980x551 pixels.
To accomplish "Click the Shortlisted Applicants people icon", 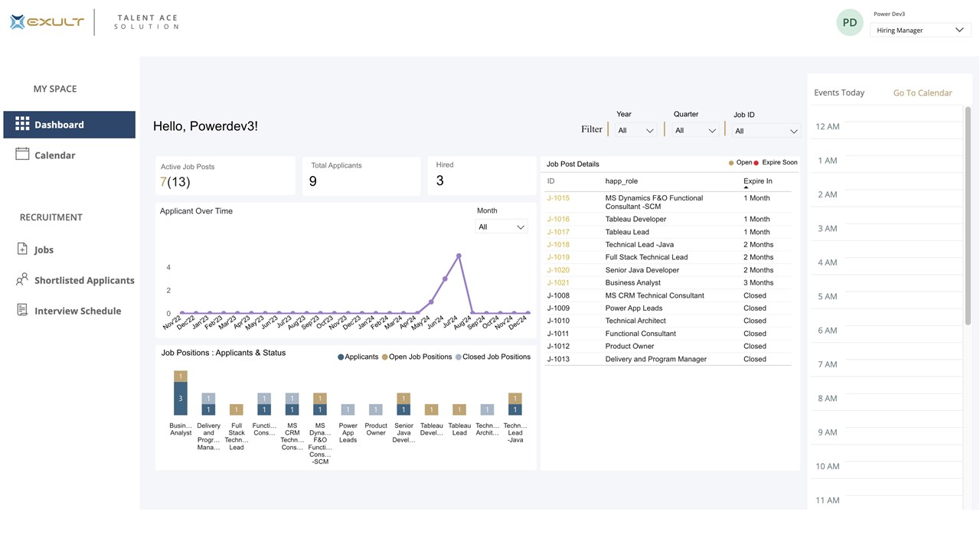I will click(22, 279).
